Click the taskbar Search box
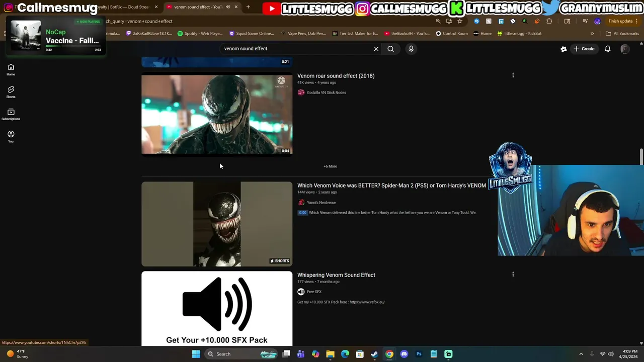 tap(242, 354)
